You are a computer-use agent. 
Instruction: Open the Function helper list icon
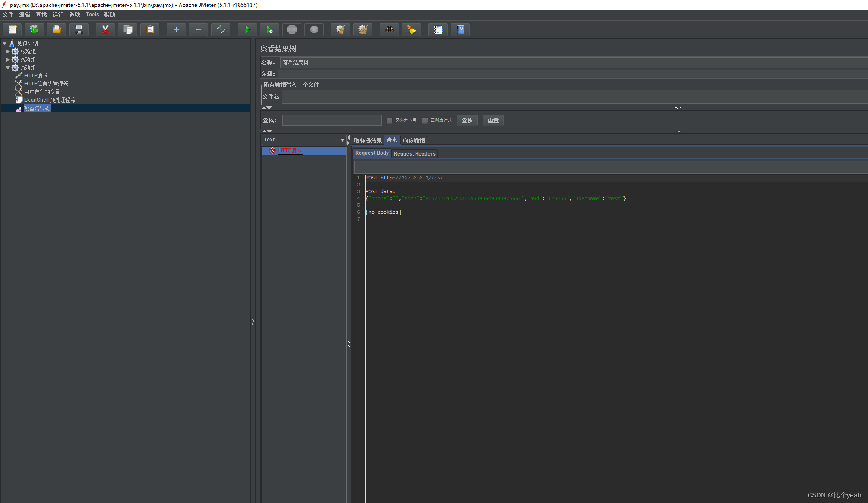tap(438, 29)
